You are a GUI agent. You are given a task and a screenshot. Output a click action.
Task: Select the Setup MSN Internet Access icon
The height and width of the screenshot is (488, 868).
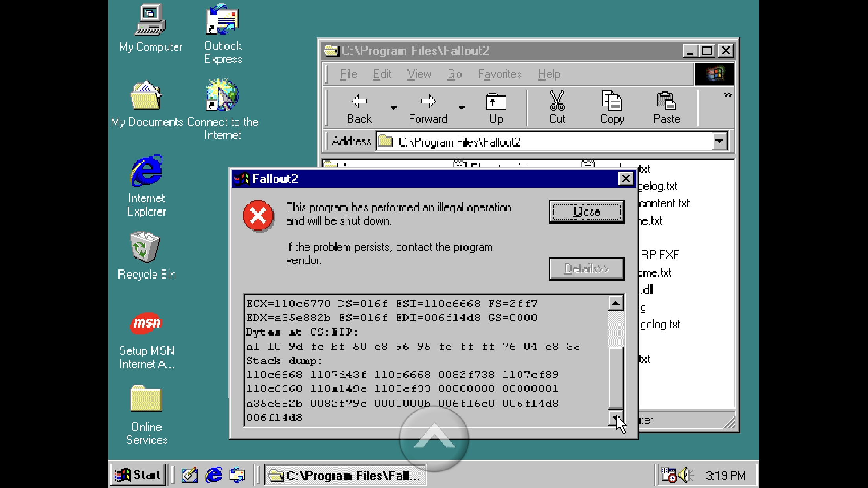click(x=146, y=340)
